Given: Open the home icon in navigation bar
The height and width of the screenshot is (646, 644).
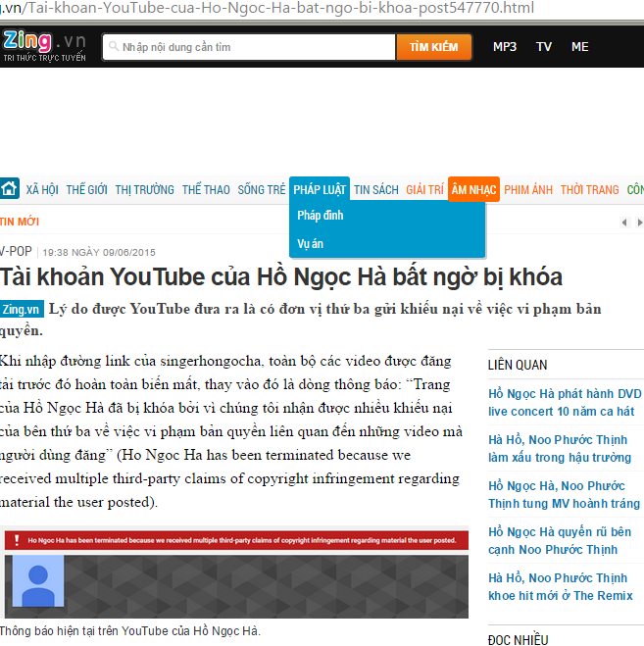Looking at the screenshot, I should [9, 188].
